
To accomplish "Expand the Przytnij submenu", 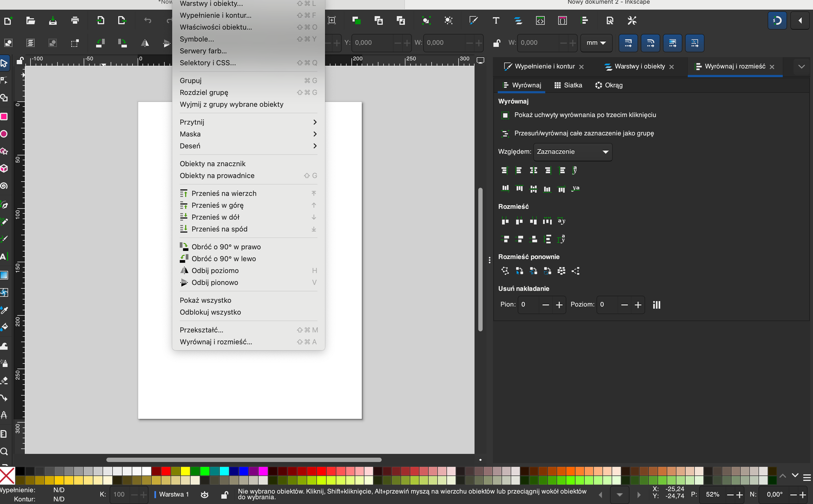I will [x=248, y=122].
